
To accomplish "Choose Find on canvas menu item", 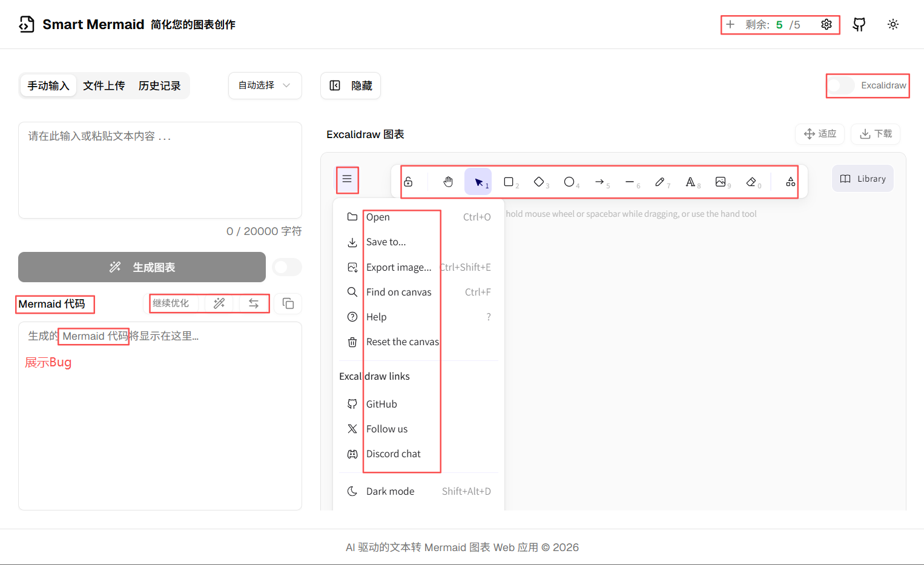I will tap(418, 292).
